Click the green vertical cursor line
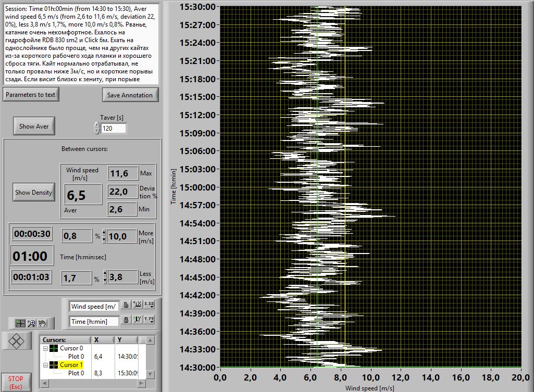Image resolution: width=534 pixels, height=392 pixels. (317, 187)
